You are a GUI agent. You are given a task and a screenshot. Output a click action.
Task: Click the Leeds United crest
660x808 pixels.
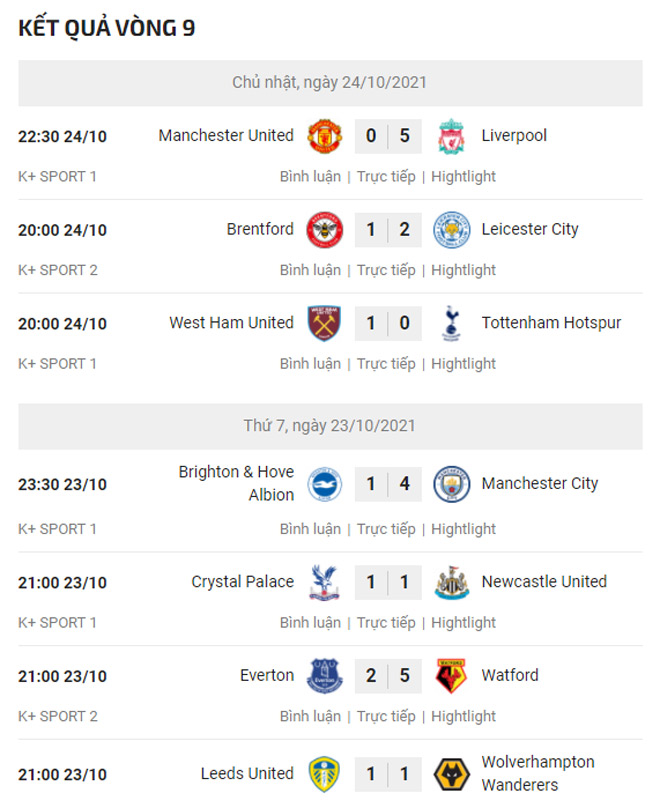(324, 774)
